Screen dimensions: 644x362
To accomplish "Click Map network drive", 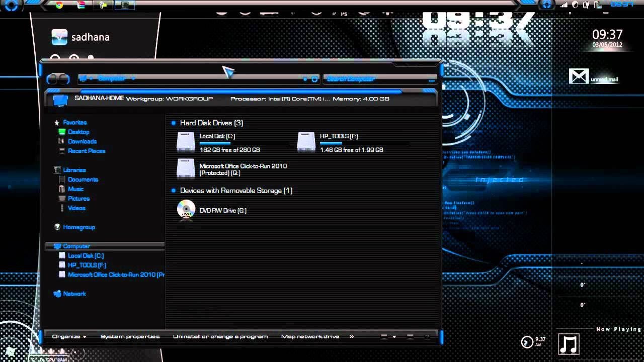I will tap(310, 337).
